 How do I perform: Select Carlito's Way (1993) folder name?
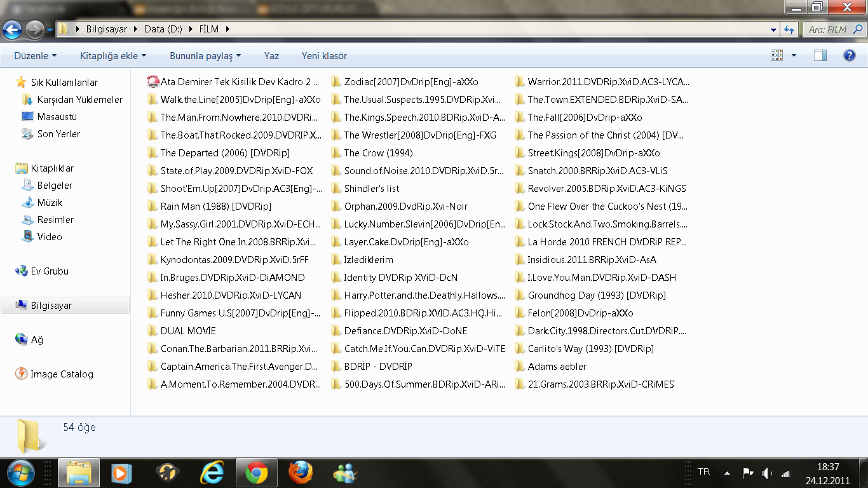(590, 349)
